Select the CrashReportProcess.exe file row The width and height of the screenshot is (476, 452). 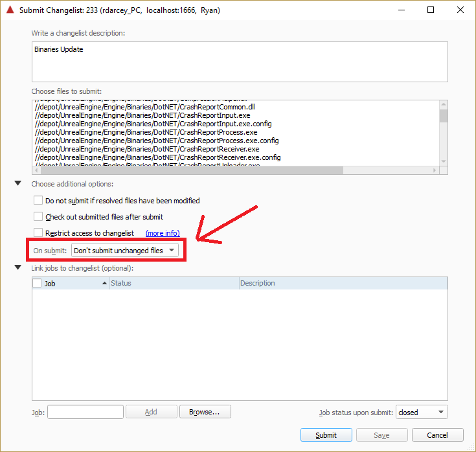coord(146,132)
